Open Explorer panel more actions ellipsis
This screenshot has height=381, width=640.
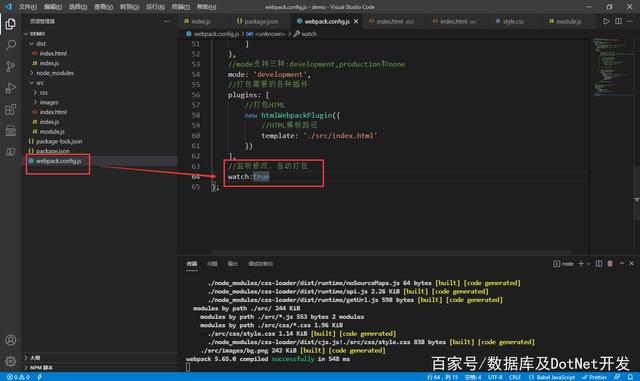click(167, 21)
